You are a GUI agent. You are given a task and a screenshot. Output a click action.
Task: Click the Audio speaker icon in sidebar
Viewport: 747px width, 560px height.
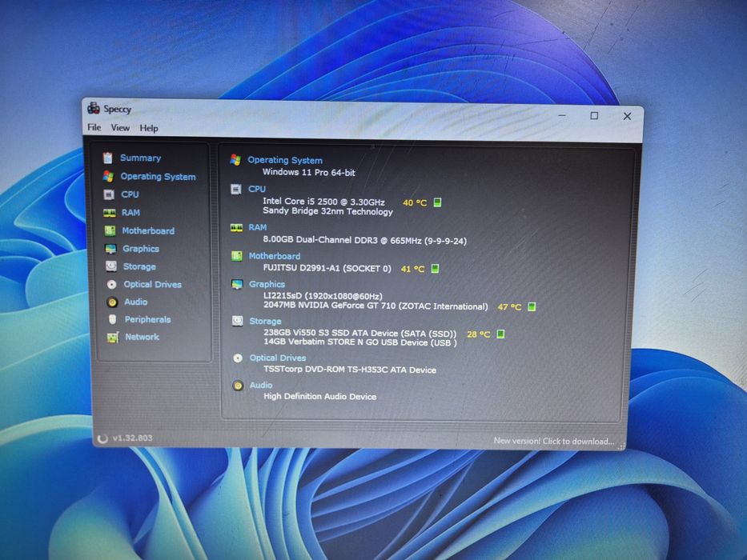tap(112, 302)
